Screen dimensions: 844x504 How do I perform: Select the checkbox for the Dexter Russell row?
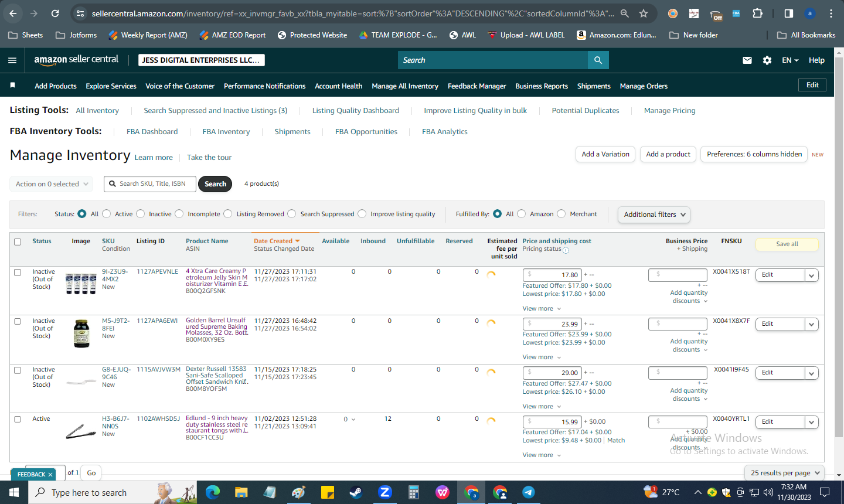pyautogui.click(x=18, y=370)
